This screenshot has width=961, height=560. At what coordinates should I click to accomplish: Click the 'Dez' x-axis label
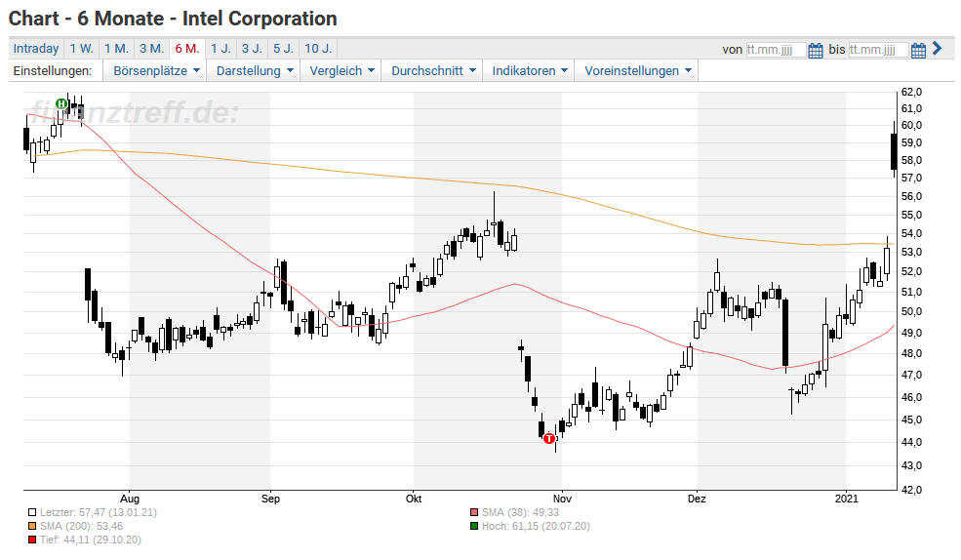tap(697, 499)
